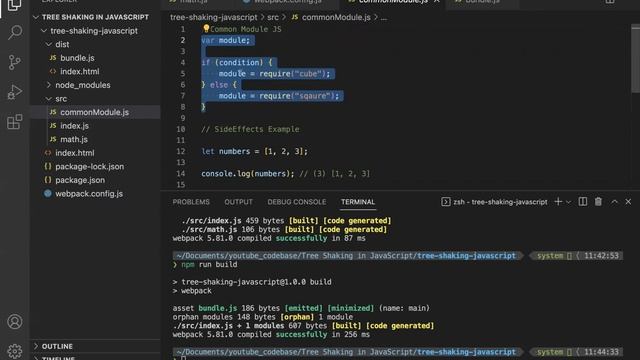Viewport: 640px width, 360px height.
Task: Open the Accounts menu icon
Action: point(15,322)
